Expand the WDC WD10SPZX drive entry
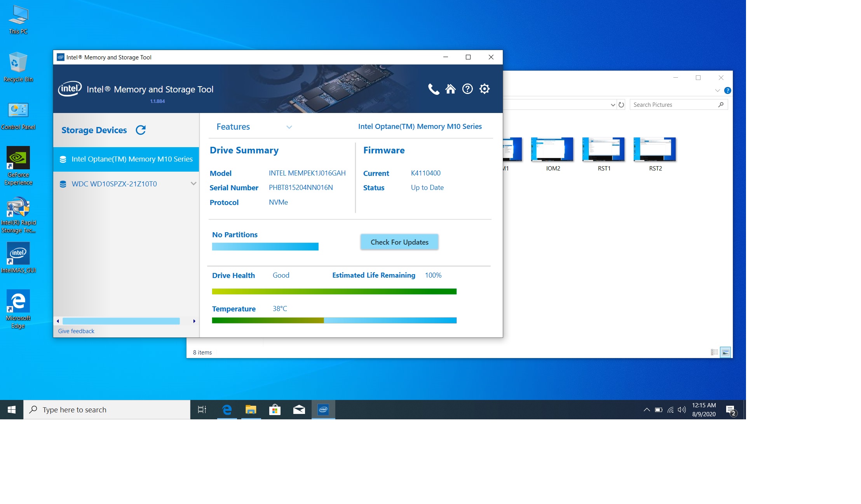 193,184
